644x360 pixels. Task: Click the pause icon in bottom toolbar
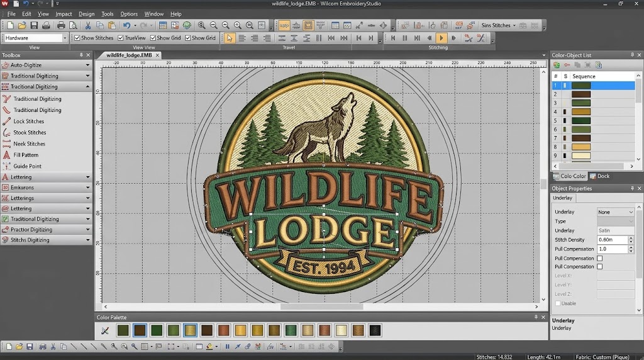(x=227, y=346)
